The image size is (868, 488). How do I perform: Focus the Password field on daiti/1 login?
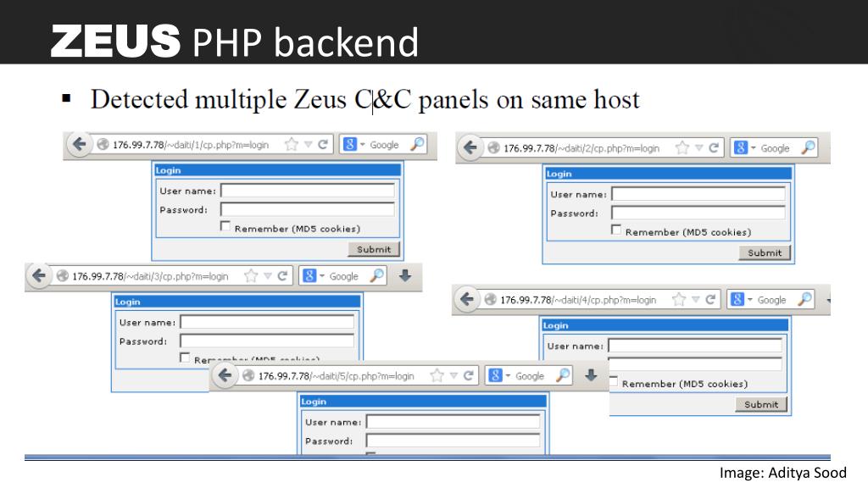tap(308, 210)
